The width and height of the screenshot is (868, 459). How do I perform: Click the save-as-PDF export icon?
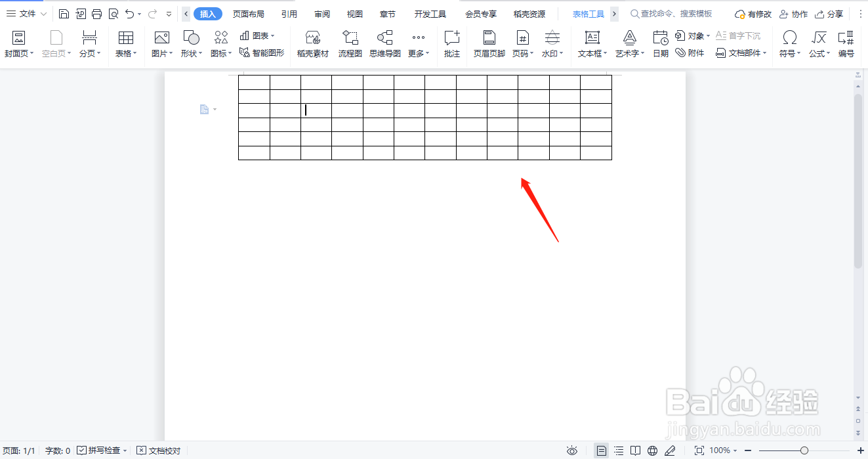[x=81, y=14]
